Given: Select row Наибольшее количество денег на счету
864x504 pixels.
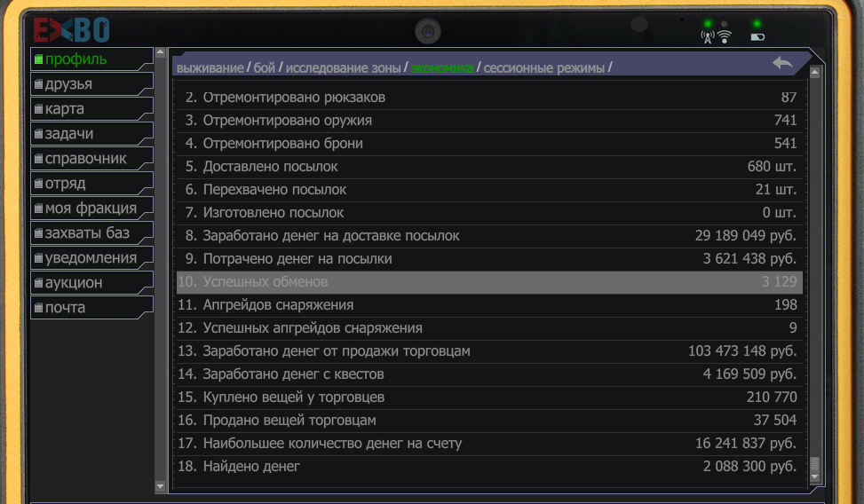Looking at the screenshot, I should click(x=489, y=444).
